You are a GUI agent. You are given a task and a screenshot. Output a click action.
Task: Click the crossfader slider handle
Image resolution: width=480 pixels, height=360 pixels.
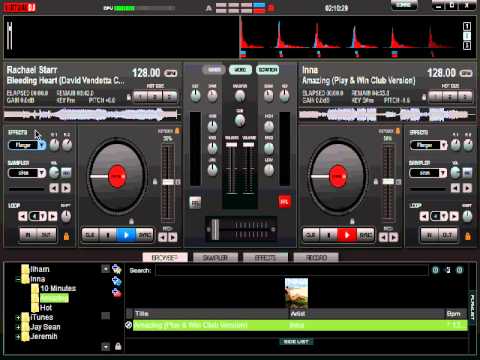pyautogui.click(x=215, y=229)
